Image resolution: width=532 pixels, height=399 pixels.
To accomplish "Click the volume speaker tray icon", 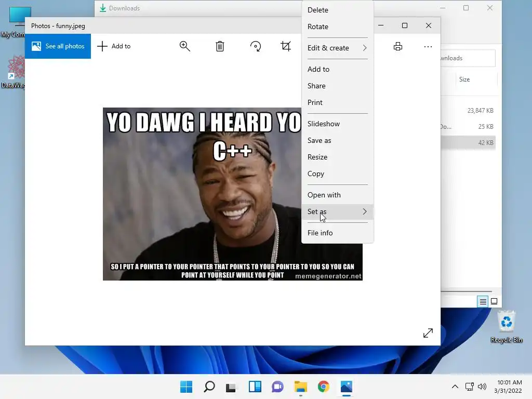I will tap(482, 387).
